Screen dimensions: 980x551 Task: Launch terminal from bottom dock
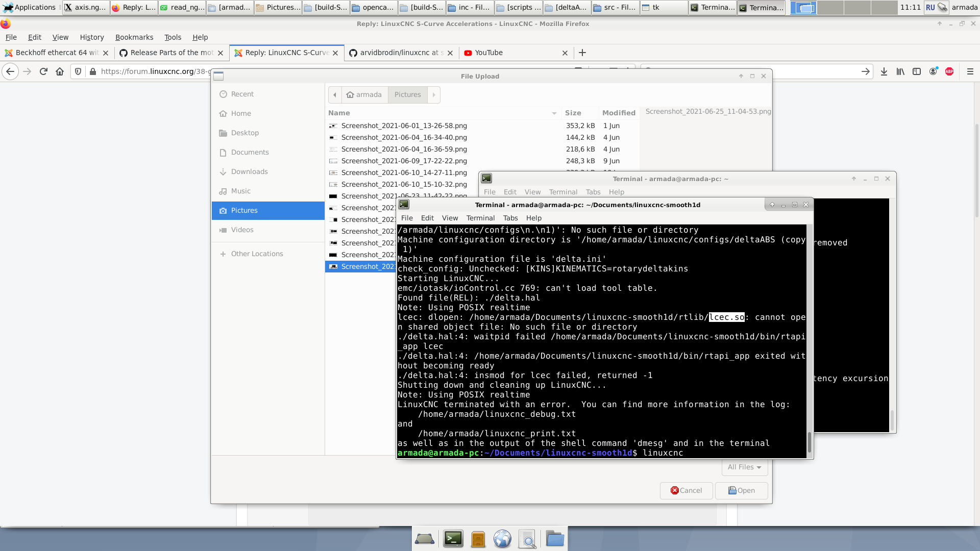pyautogui.click(x=453, y=539)
